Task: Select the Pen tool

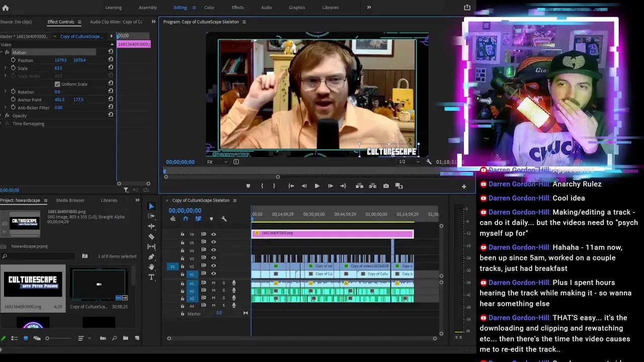Action: pos(151,257)
